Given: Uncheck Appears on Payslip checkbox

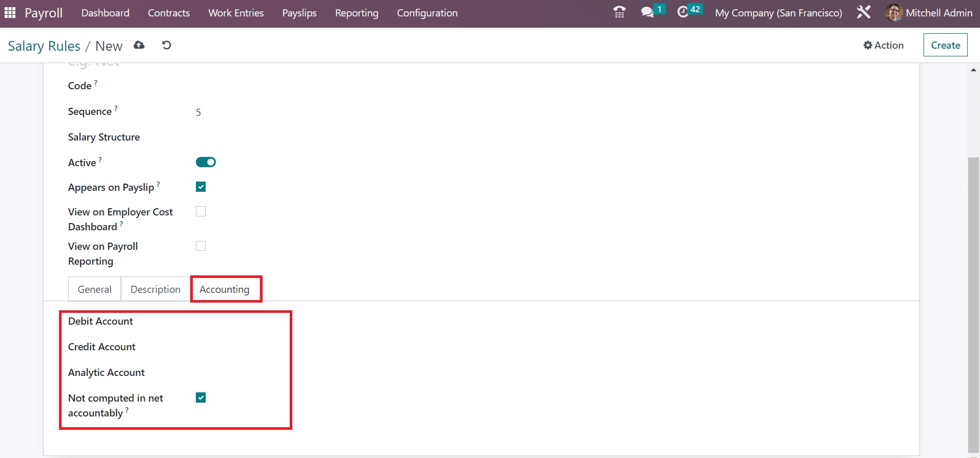Looking at the screenshot, I should [x=201, y=187].
